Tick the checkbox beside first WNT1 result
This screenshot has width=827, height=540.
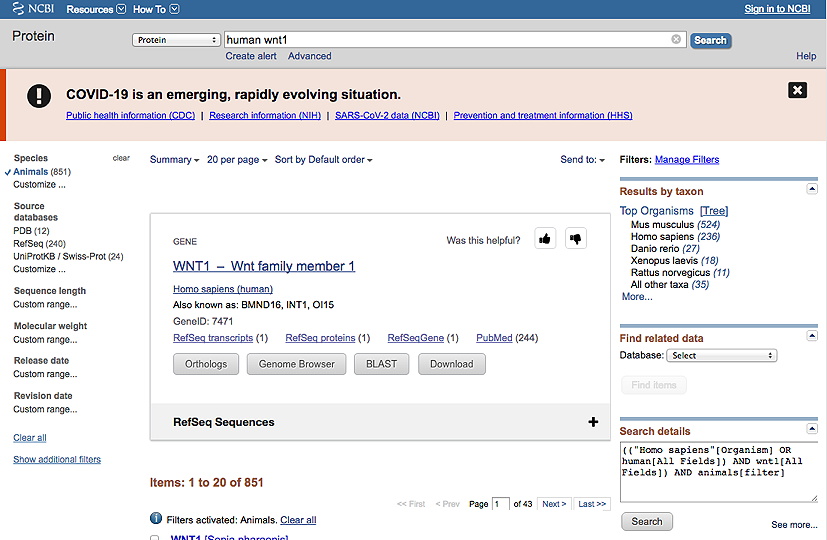point(154,538)
